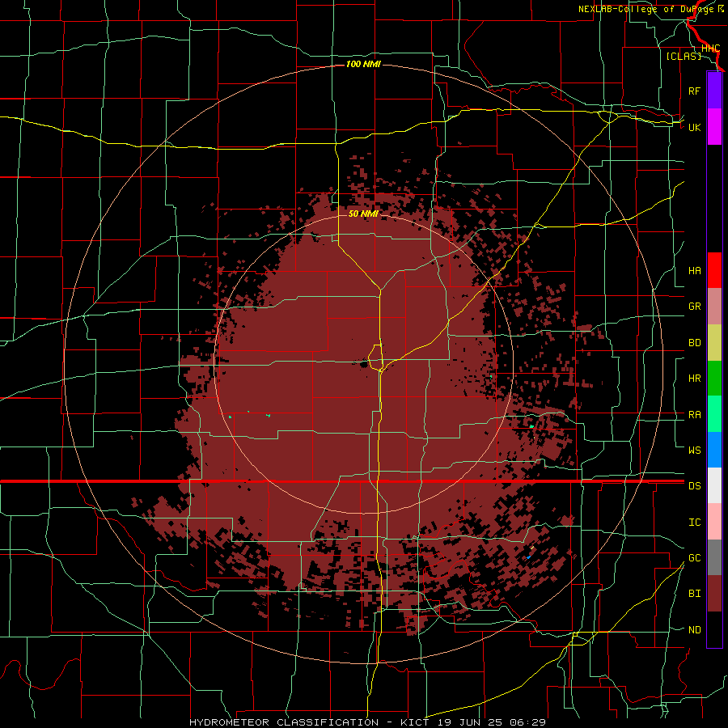728x728 pixels.
Task: Click the HYDROMETEOR CLASSIFICATION caption text
Action: pos(284,722)
